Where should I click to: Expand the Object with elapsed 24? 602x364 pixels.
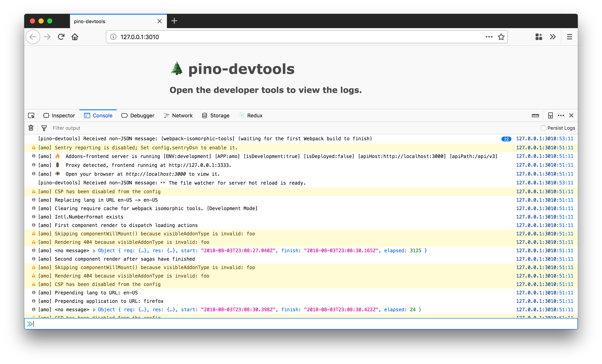point(94,310)
